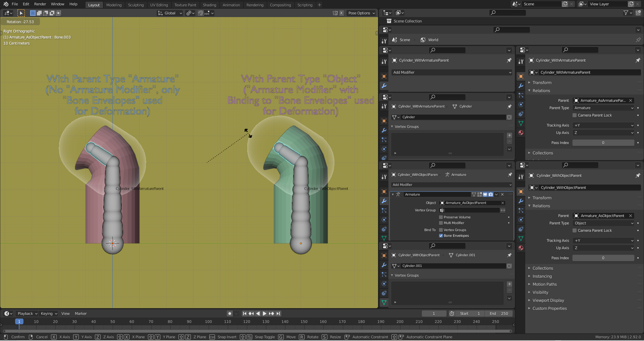Click the play animation button

[x=265, y=314]
